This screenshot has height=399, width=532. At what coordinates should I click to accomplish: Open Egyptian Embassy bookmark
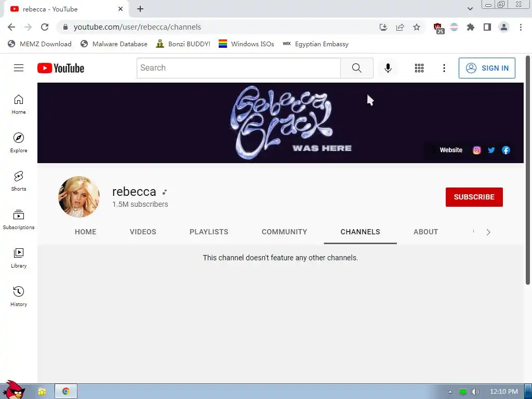315,44
